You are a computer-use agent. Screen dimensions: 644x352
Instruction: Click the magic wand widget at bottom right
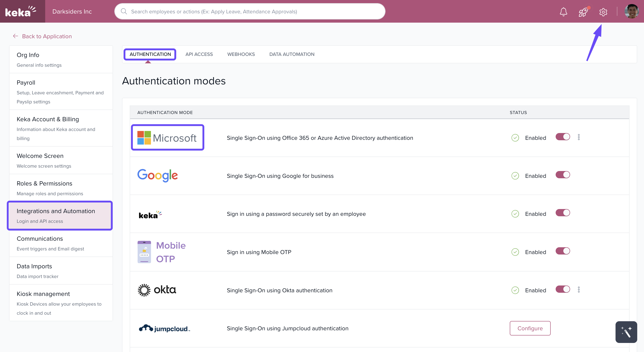click(x=626, y=332)
